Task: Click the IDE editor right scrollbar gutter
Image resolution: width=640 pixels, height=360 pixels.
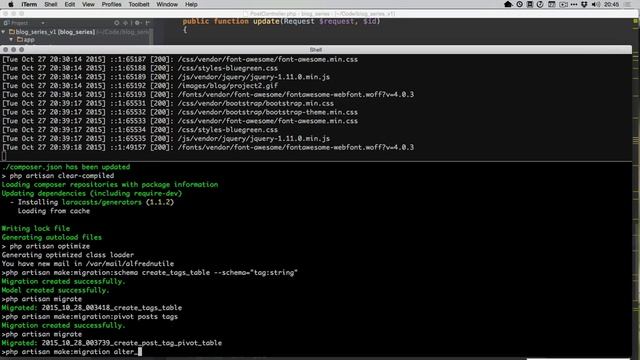Action: coord(636,188)
